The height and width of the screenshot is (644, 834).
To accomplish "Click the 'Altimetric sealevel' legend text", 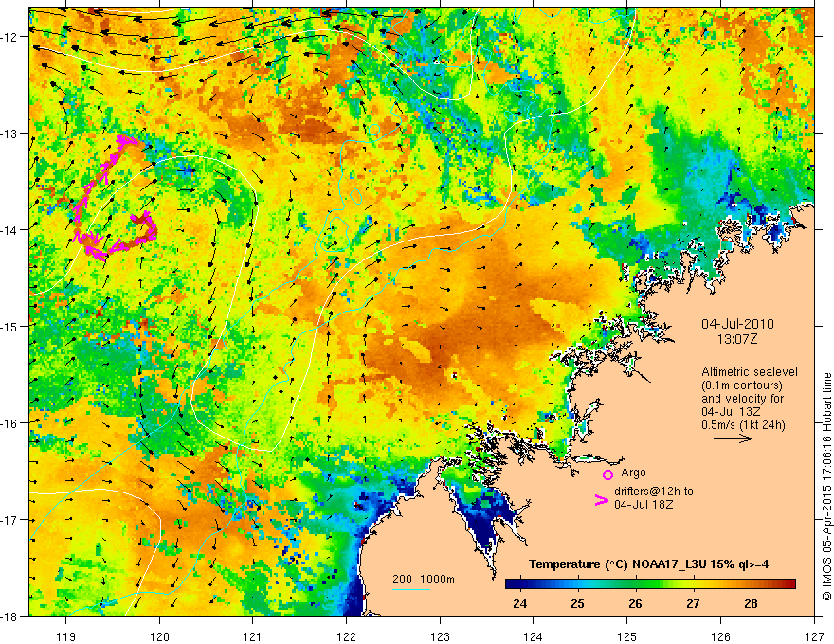I will click(750, 372).
